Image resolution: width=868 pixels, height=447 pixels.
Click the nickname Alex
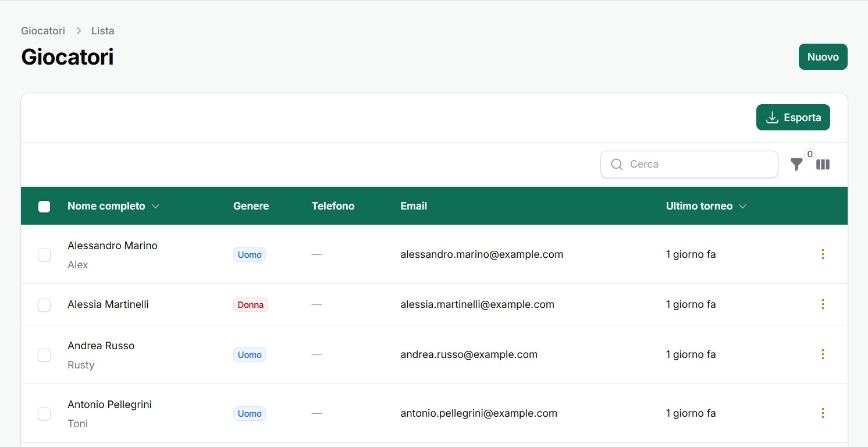[x=78, y=265]
